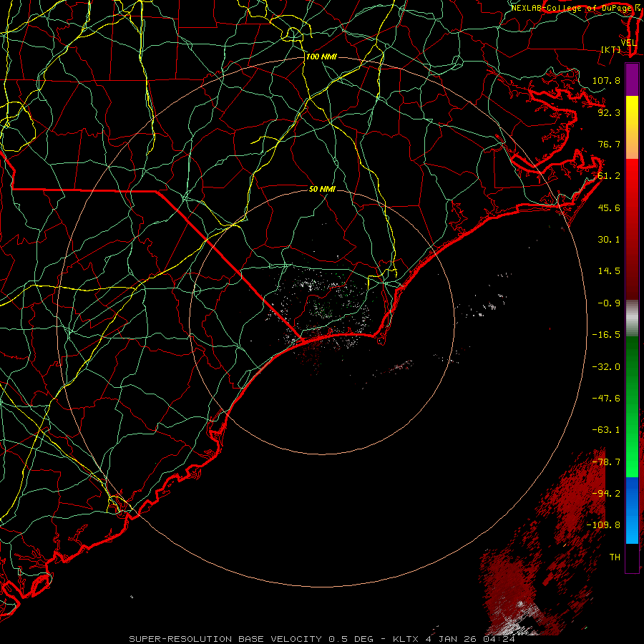Click the 30.1 velocity scale value
The width and height of the screenshot is (644, 644).
point(609,240)
